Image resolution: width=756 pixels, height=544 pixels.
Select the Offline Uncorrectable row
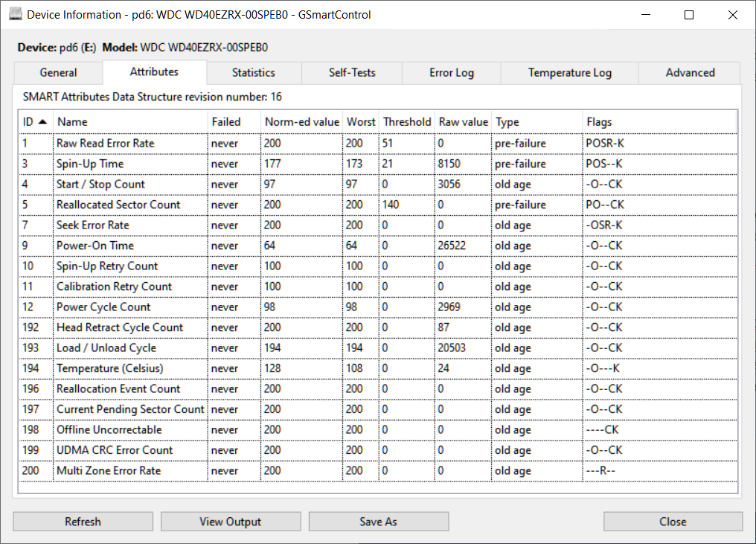point(378,429)
